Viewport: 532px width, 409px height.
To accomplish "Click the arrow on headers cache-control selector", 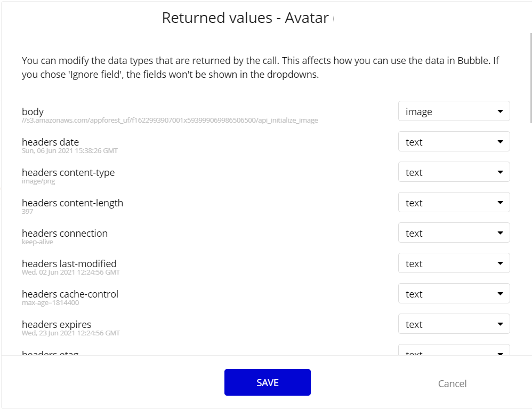I will 500,294.
